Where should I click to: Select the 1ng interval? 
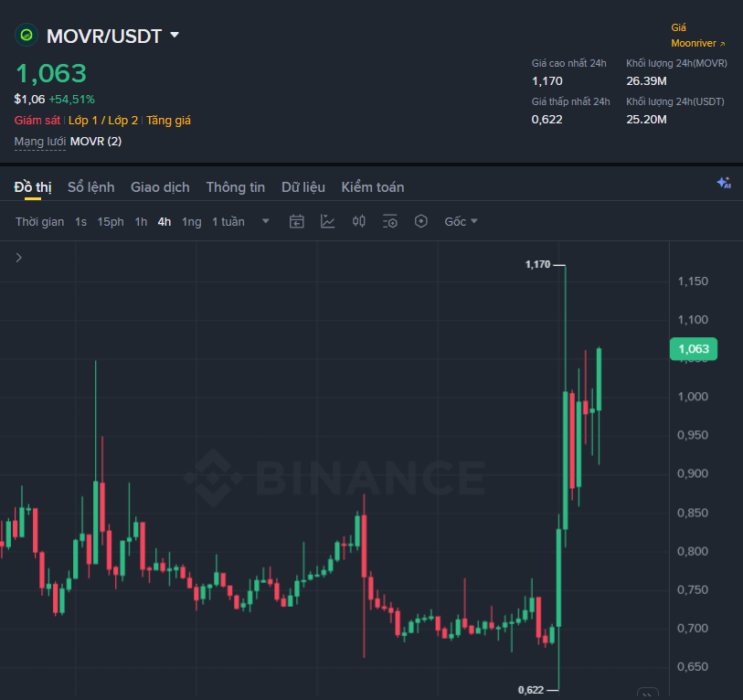coord(191,222)
